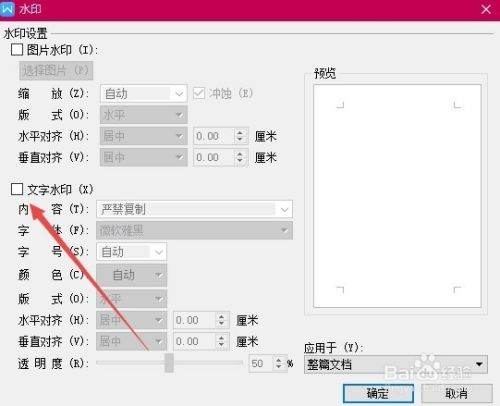Enable the 图片水印 checkbox
The width and height of the screenshot is (500, 406).
17,50
